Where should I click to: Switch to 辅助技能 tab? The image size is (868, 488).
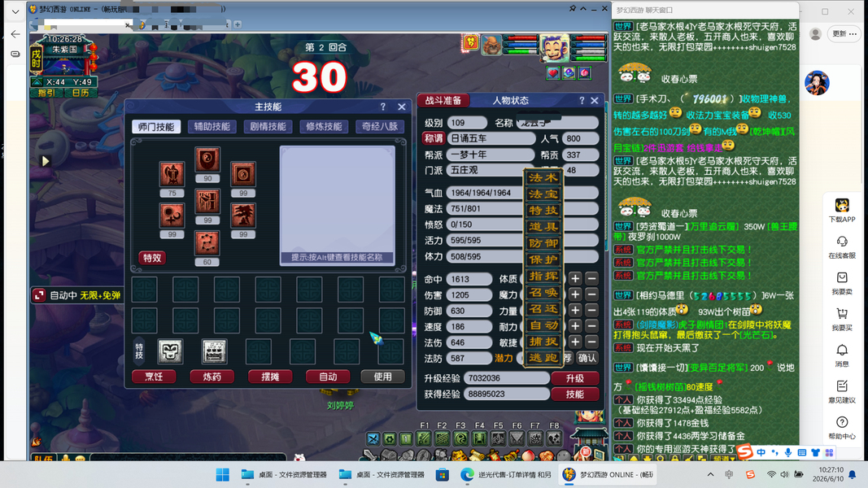click(x=212, y=127)
